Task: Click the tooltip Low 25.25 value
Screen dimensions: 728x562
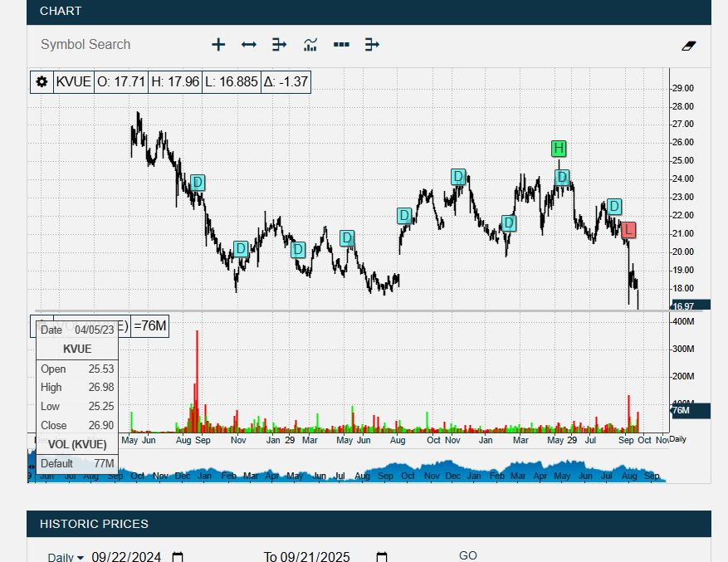Action: pyautogui.click(x=101, y=407)
